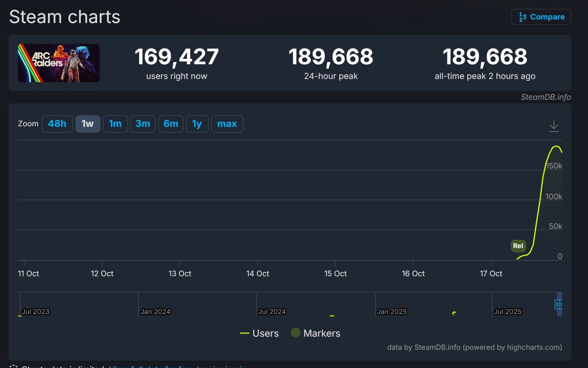Open the ARC Raiders game thumbnail

click(x=58, y=63)
